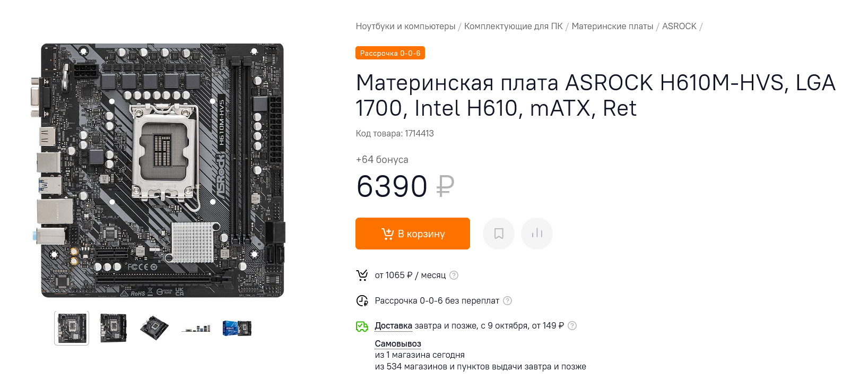Click the Рассрочка 0-0-6 orange badge
Viewport: 868px width, 379px height.
click(390, 53)
